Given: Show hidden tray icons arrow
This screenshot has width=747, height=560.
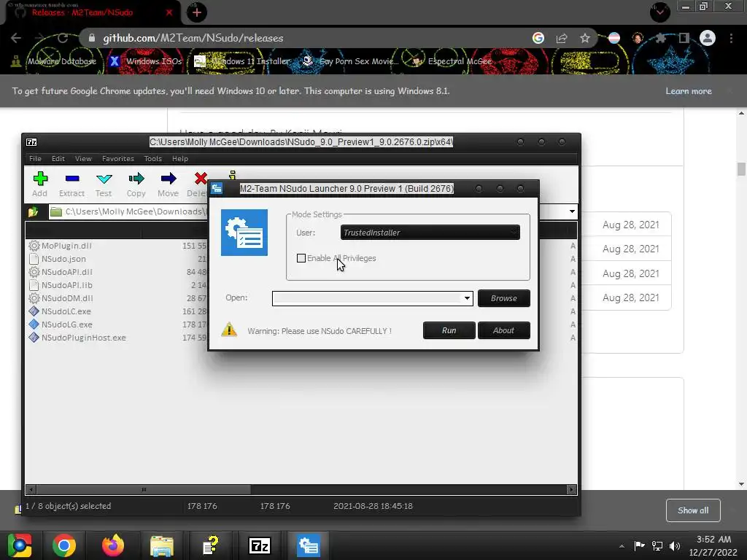Looking at the screenshot, I should tap(622, 546).
